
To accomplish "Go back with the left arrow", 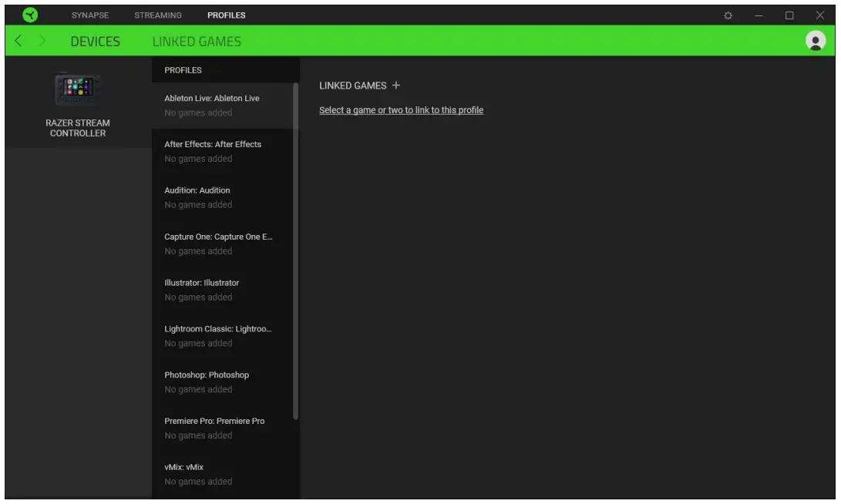I will [19, 41].
